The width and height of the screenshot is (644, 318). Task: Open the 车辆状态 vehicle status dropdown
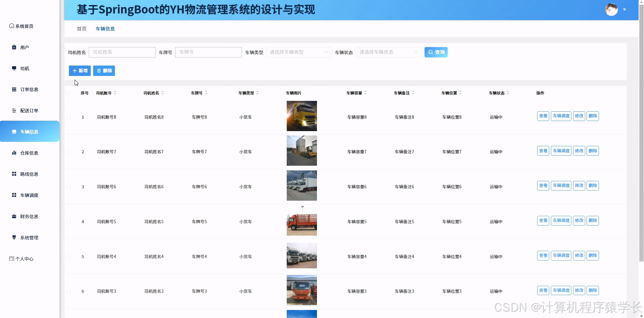(388, 52)
